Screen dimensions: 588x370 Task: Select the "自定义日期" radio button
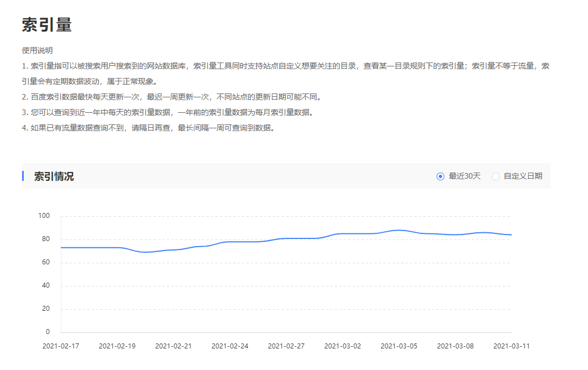(496, 175)
